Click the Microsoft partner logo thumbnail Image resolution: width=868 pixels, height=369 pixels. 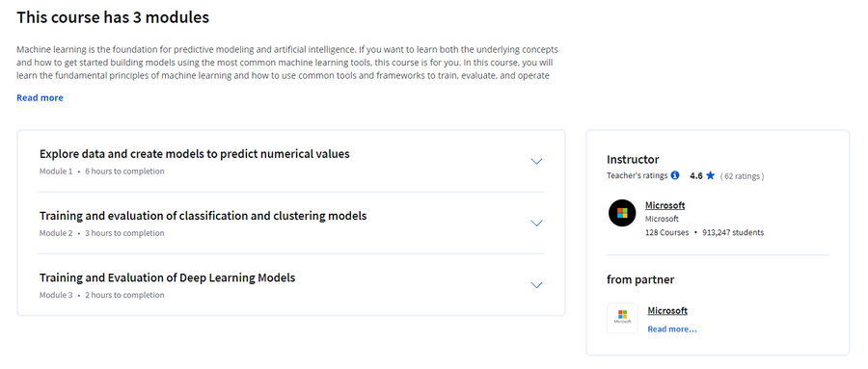622,318
